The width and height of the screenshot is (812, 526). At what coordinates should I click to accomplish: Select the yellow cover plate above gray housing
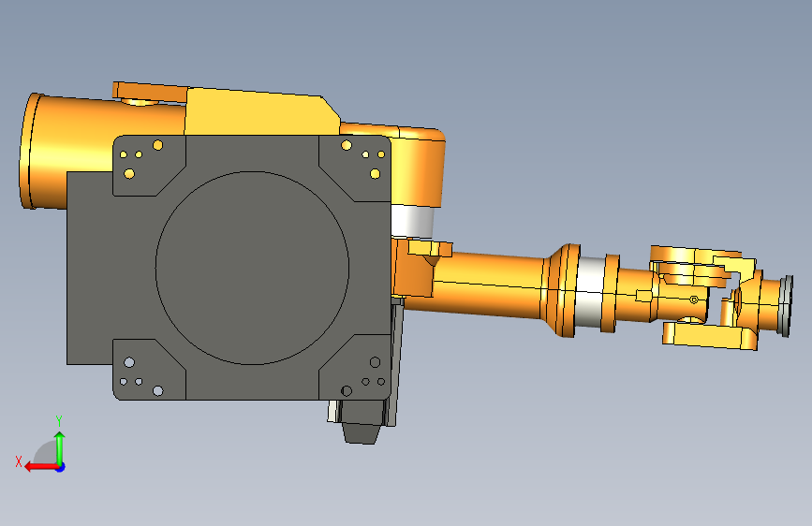pyautogui.click(x=261, y=113)
